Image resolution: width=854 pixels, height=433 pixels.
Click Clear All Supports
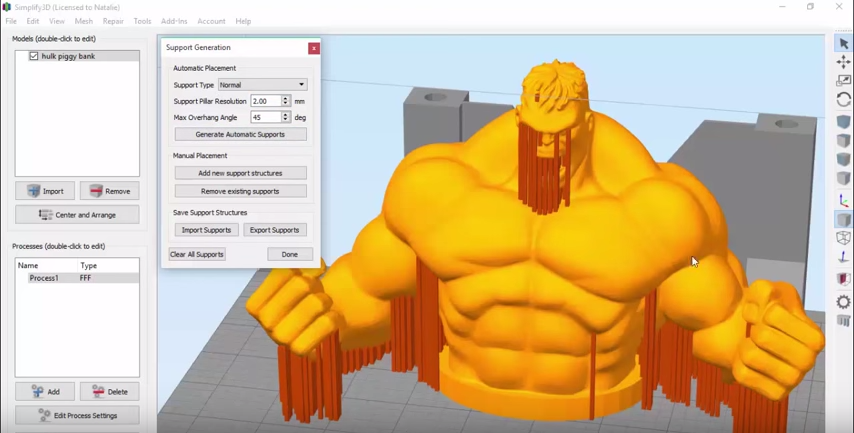197,254
